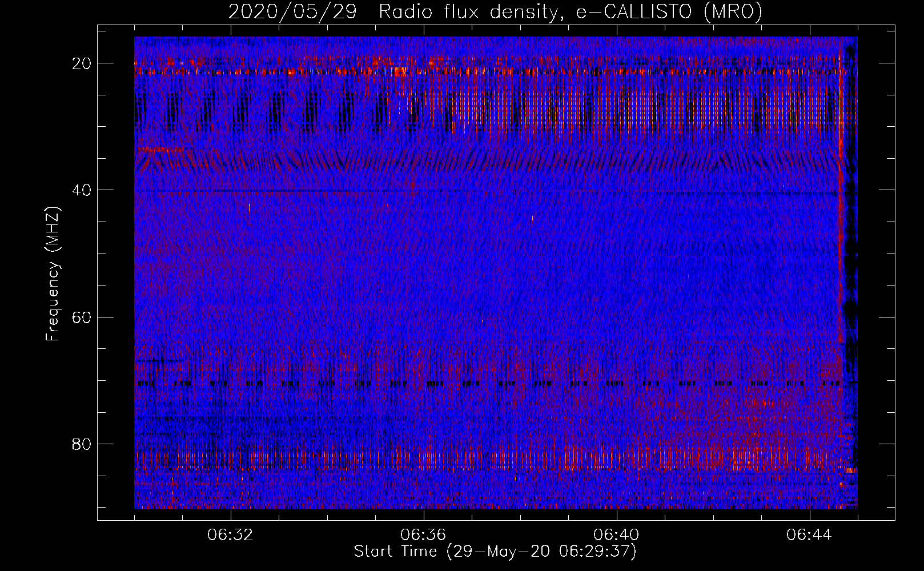Click the 06:36 time tick label
The width and height of the screenshot is (924, 571).
point(423,535)
